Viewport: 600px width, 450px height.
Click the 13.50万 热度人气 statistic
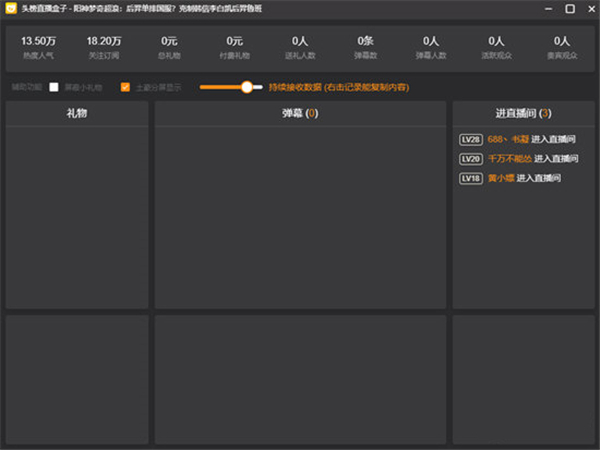pos(37,47)
